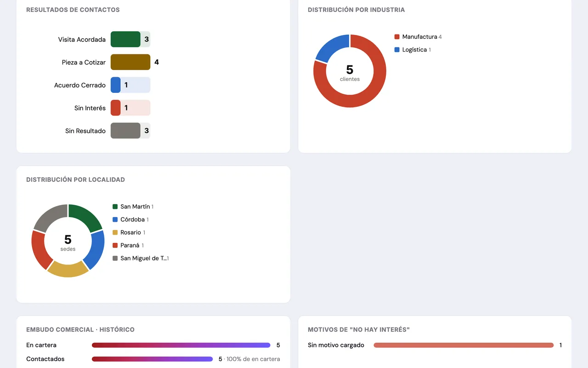The image size is (588, 368).
Task: Click the "100% de en cartera" text
Action: point(253,359)
